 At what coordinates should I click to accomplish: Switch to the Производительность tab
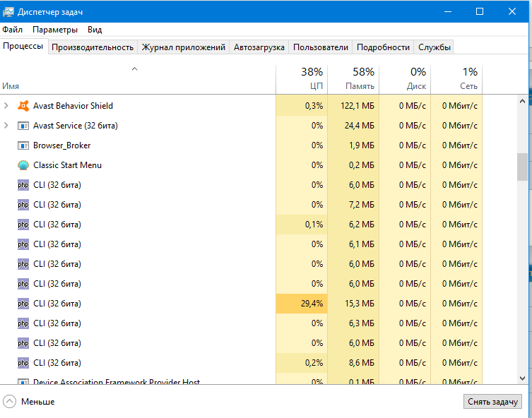tap(93, 47)
